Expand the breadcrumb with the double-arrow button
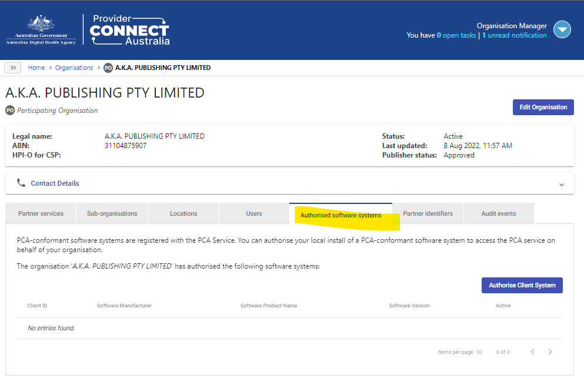 click(x=12, y=67)
